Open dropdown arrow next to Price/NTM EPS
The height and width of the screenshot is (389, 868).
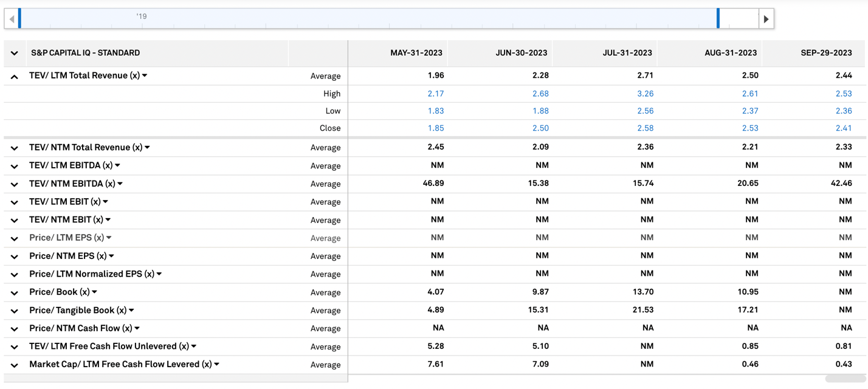pos(112,256)
